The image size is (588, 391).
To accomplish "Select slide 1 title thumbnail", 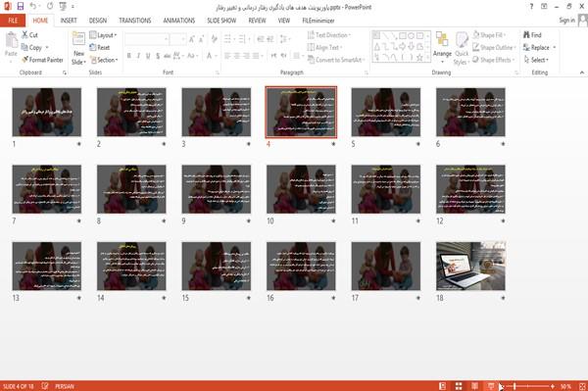I will [46, 112].
